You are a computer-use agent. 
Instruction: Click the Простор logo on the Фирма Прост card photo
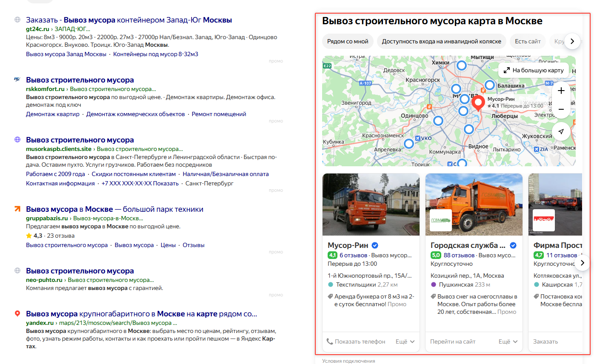pyautogui.click(x=544, y=220)
